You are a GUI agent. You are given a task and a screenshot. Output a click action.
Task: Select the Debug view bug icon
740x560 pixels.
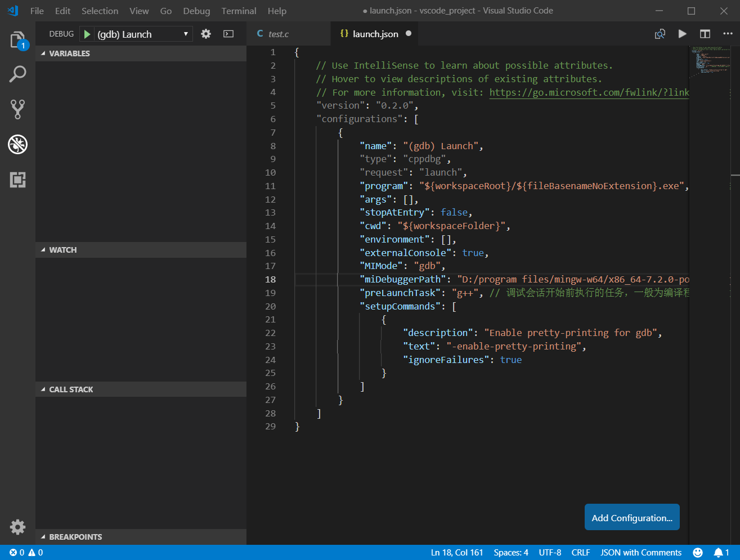(17, 145)
